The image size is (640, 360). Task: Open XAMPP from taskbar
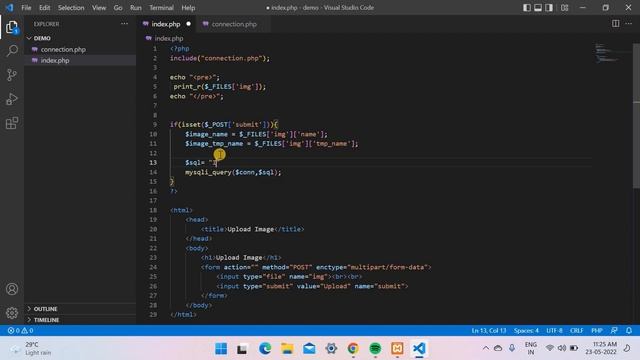point(397,348)
